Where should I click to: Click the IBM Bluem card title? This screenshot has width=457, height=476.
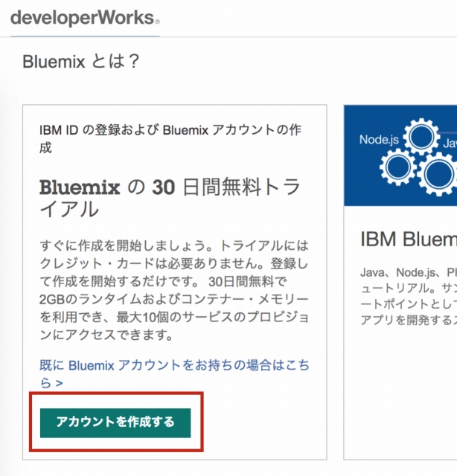pos(409,239)
